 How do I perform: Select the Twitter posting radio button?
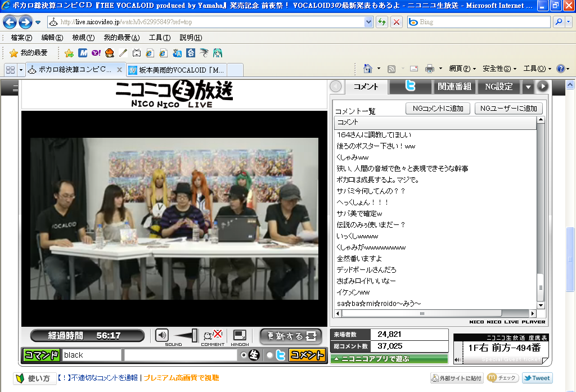(x=269, y=355)
